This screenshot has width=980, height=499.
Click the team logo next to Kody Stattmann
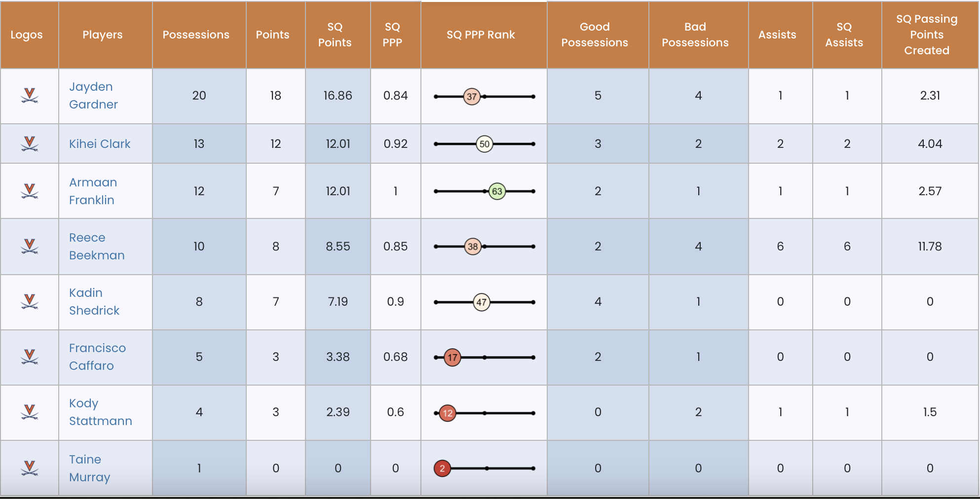[30, 412]
